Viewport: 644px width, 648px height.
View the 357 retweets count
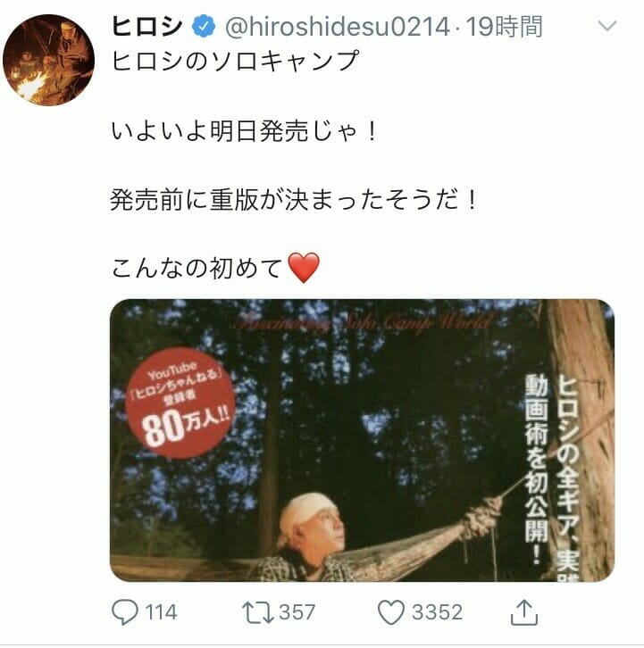pyautogui.click(x=297, y=612)
